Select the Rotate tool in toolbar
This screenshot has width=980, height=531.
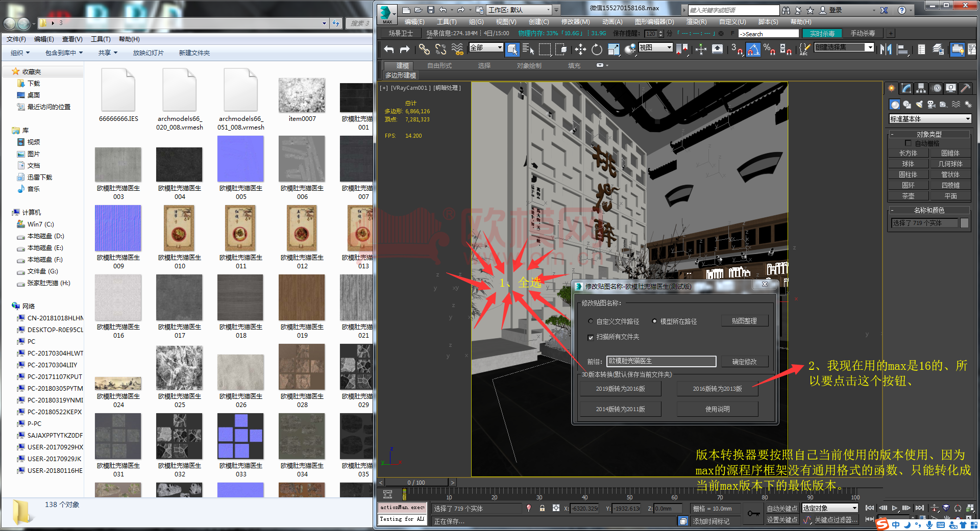click(x=597, y=49)
